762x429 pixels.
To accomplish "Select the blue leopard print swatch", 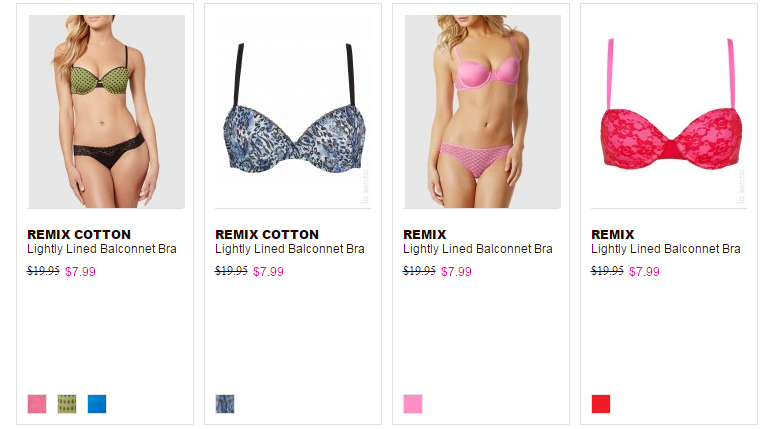I will pos(225,404).
